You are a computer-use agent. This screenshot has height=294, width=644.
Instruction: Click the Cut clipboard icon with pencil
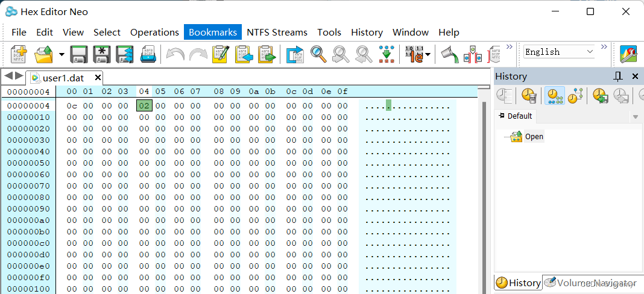coord(221,54)
